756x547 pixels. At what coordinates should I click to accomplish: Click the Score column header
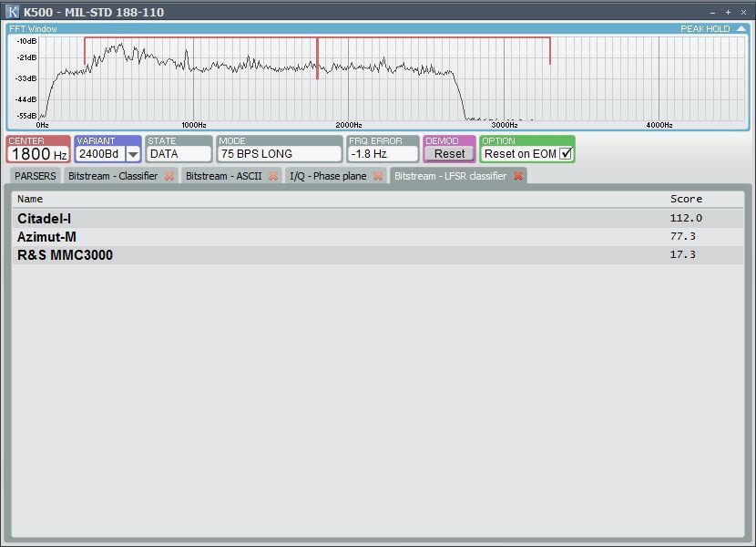coord(686,199)
